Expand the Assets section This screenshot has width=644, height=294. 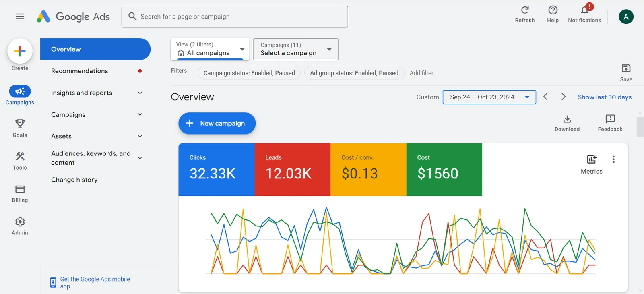(x=95, y=136)
